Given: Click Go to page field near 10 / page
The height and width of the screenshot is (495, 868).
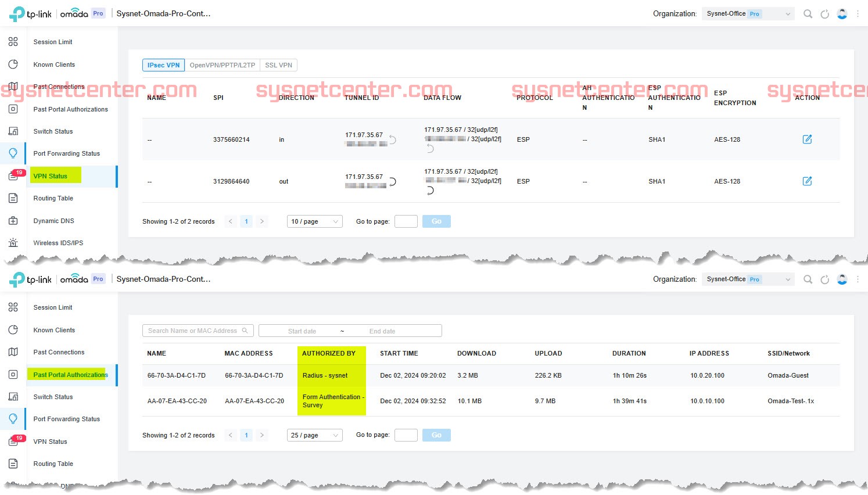Looking at the screenshot, I should pos(406,221).
